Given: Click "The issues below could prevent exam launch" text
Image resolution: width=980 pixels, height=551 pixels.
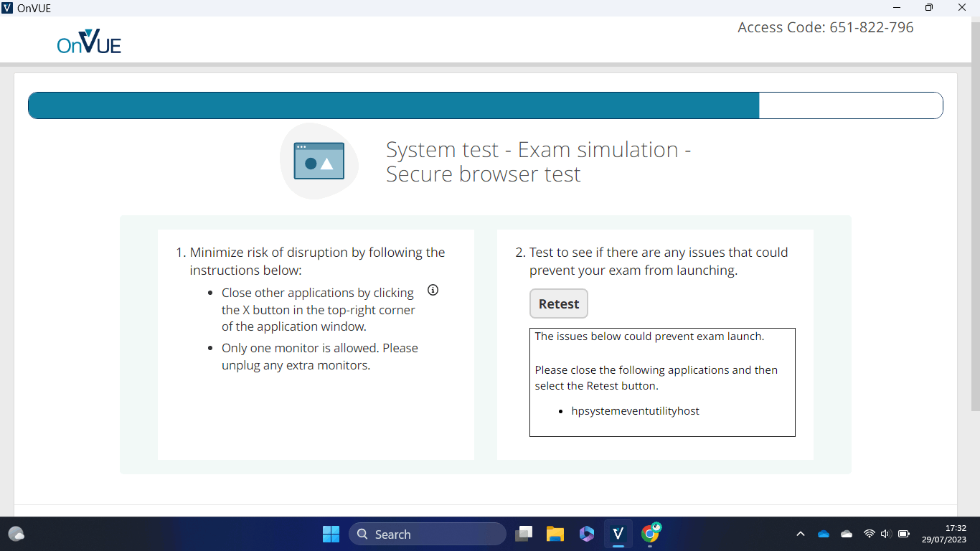Looking at the screenshot, I should coord(649,336).
